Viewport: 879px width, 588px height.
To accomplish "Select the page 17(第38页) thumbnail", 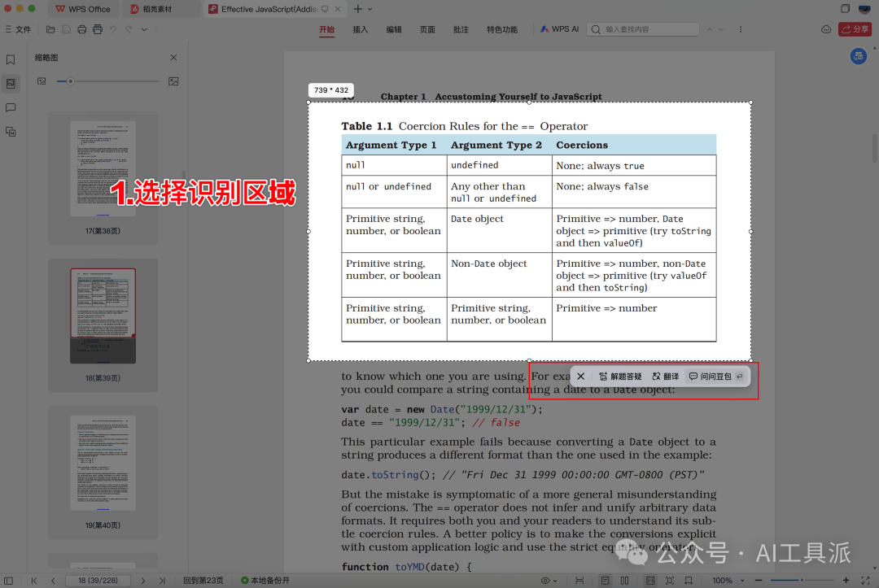I will coord(103,177).
